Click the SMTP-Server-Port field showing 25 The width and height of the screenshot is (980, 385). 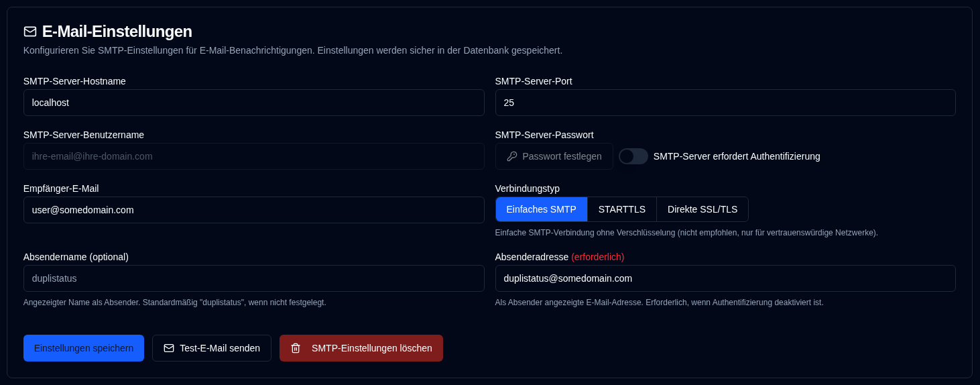[725, 103]
